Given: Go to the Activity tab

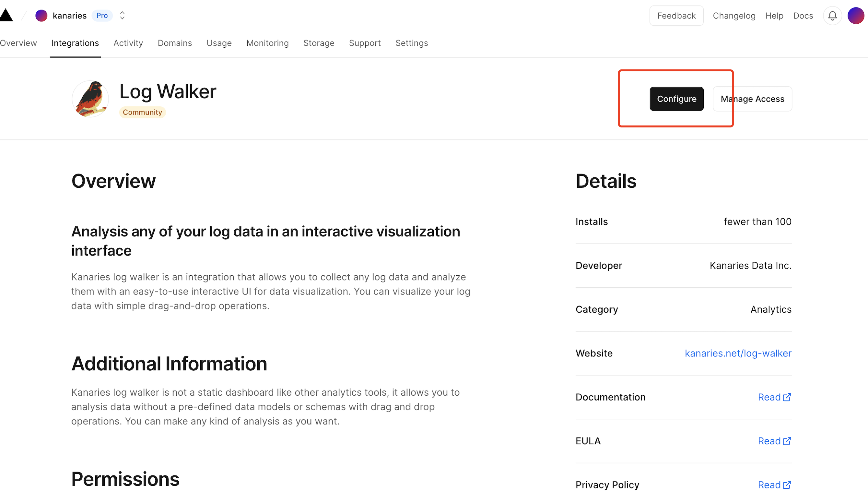Looking at the screenshot, I should coord(128,43).
